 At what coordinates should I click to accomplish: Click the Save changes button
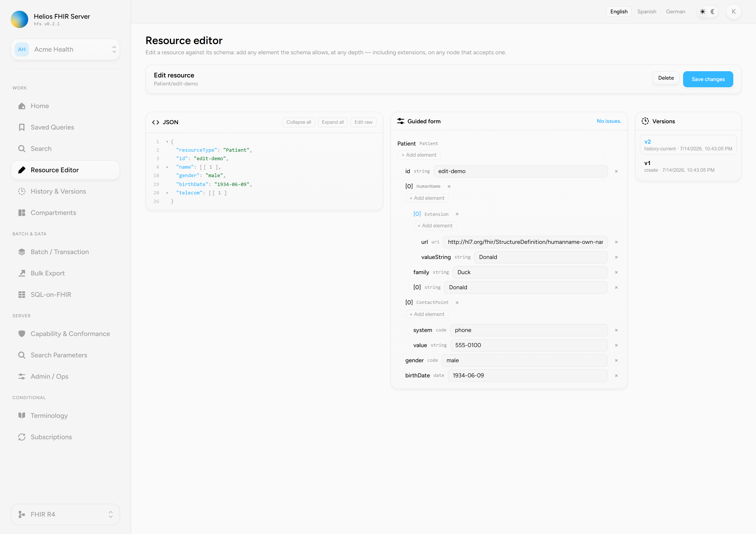[708, 79]
